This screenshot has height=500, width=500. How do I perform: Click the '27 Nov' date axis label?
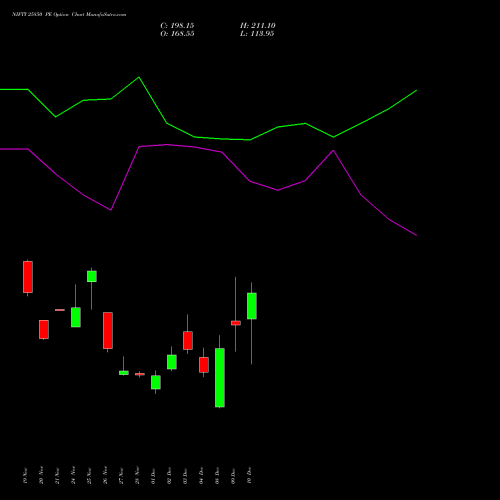(122, 476)
